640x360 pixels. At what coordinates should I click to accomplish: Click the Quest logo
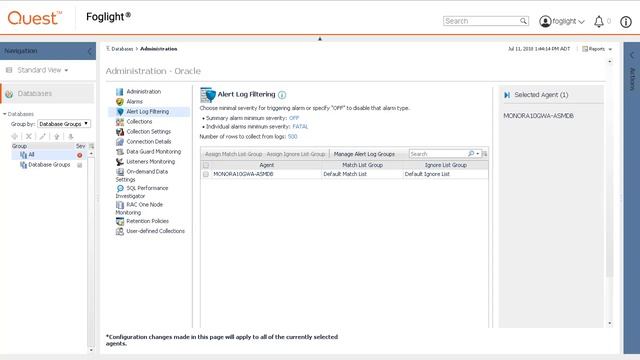[x=35, y=18]
